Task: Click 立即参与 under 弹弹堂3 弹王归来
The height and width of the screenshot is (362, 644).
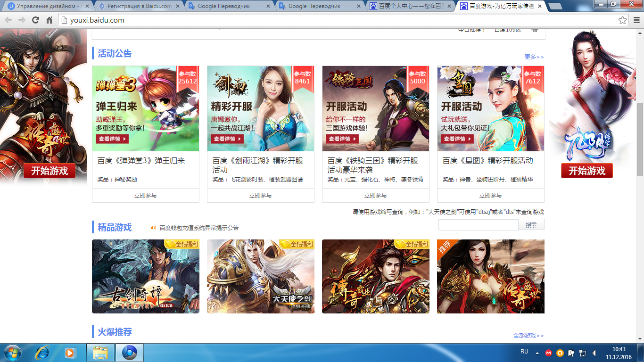Action: tap(146, 195)
